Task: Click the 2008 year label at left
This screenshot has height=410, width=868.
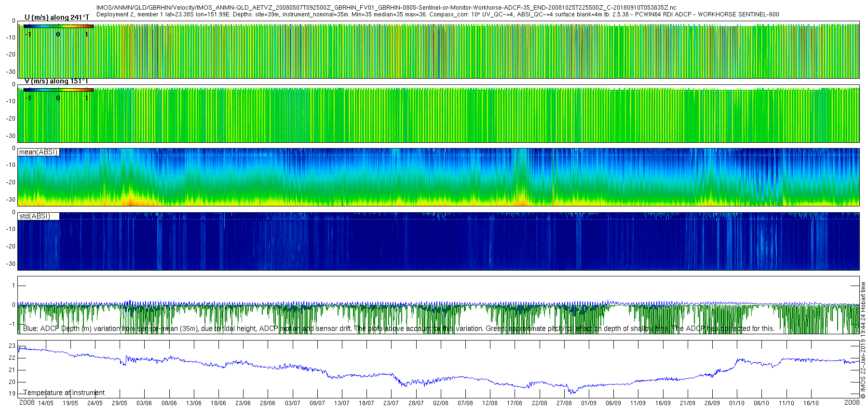Action: tap(27, 403)
